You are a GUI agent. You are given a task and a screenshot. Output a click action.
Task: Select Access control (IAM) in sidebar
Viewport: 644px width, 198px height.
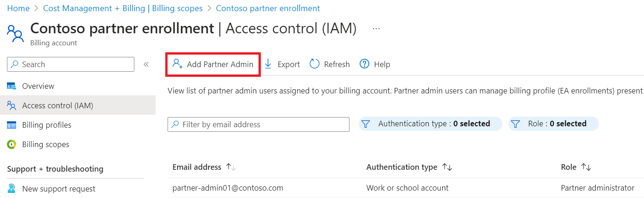pyautogui.click(x=58, y=105)
